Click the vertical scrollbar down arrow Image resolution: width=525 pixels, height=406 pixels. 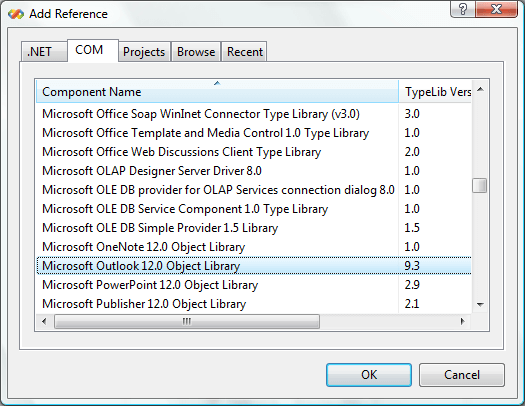click(480, 305)
